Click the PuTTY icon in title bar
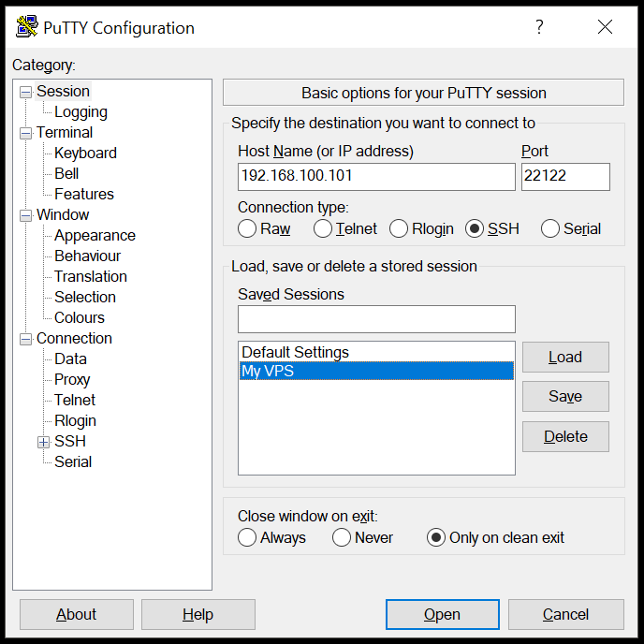644x644 pixels. [x=27, y=27]
